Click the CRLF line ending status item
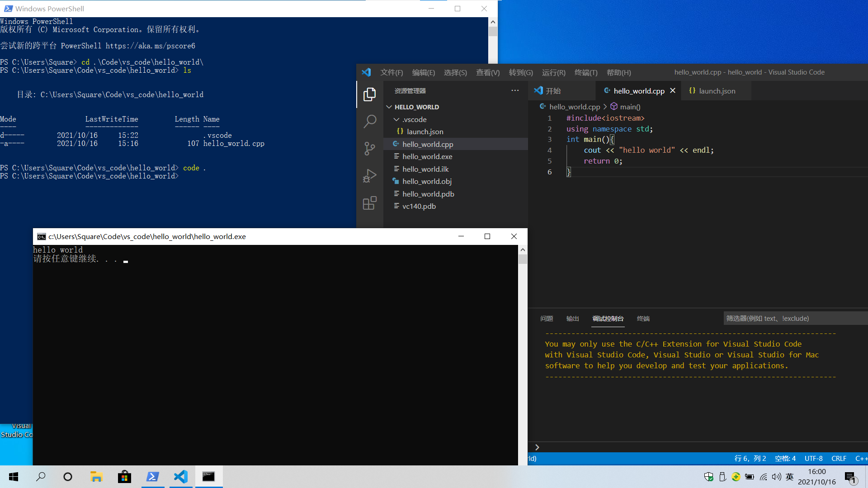 pyautogui.click(x=839, y=459)
